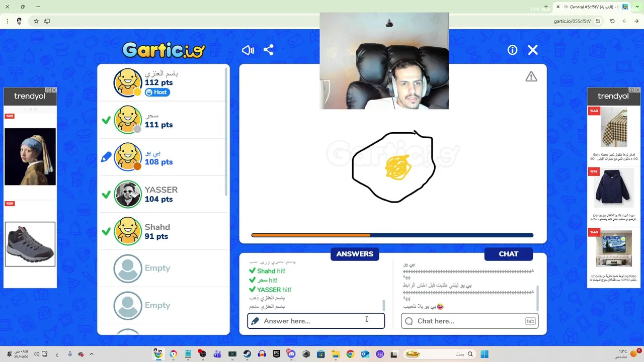Image resolution: width=644 pixels, height=362 pixels.
Task: Open the Starry Night painting ad
Action: (x=614, y=249)
